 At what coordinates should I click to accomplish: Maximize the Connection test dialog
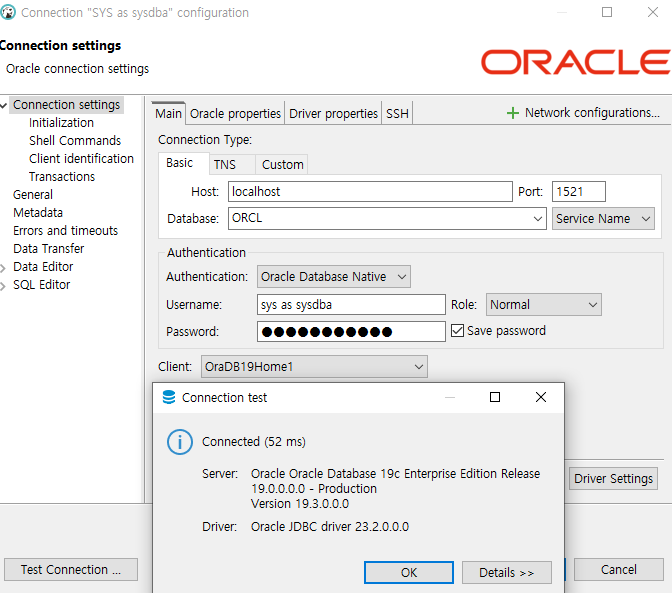[495, 397]
